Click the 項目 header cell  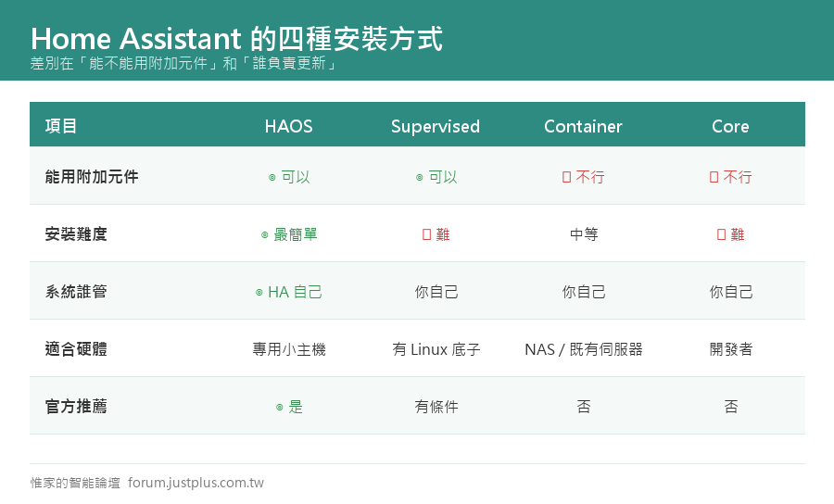tap(61, 127)
